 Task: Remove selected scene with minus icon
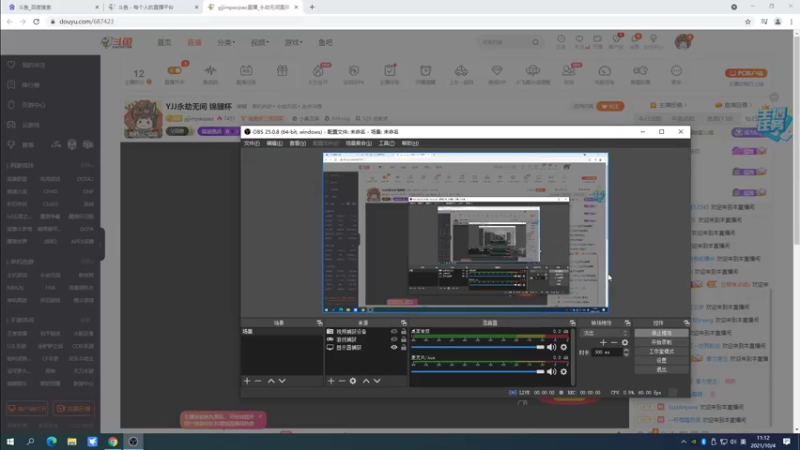point(258,381)
